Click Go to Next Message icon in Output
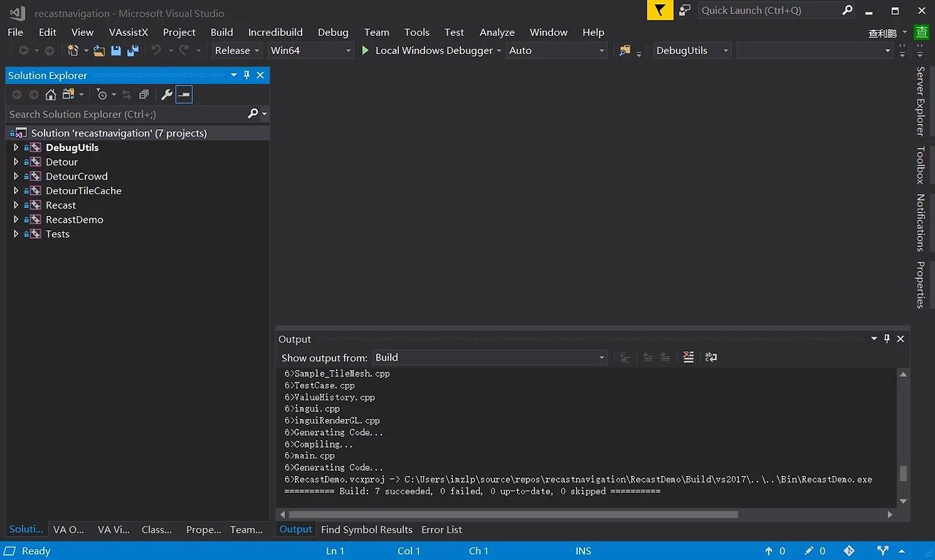This screenshot has width=935, height=560. [665, 357]
